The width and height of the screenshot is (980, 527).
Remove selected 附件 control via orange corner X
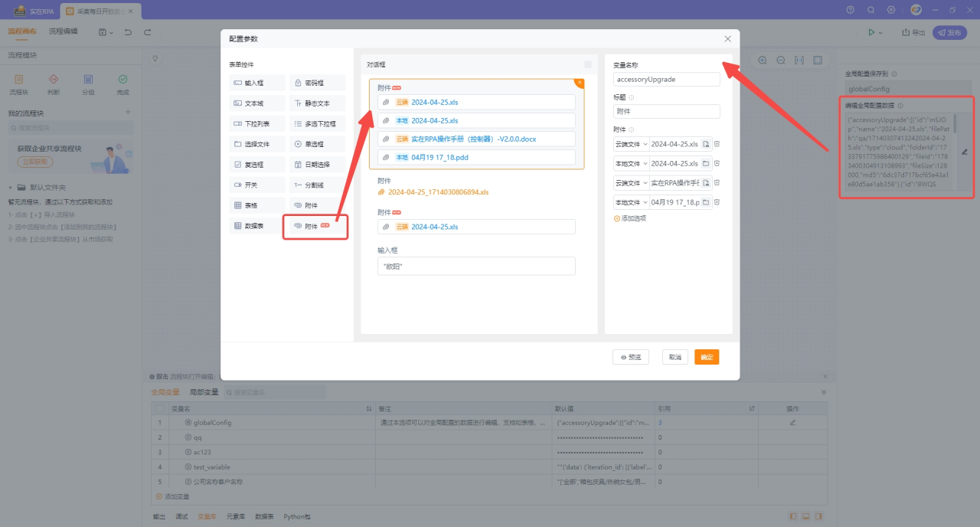[x=580, y=83]
